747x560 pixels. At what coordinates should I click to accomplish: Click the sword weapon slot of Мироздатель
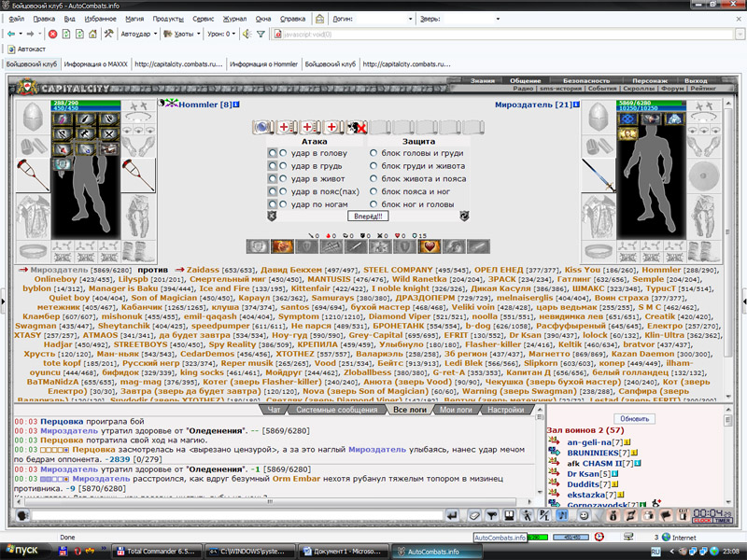pyautogui.click(x=599, y=175)
